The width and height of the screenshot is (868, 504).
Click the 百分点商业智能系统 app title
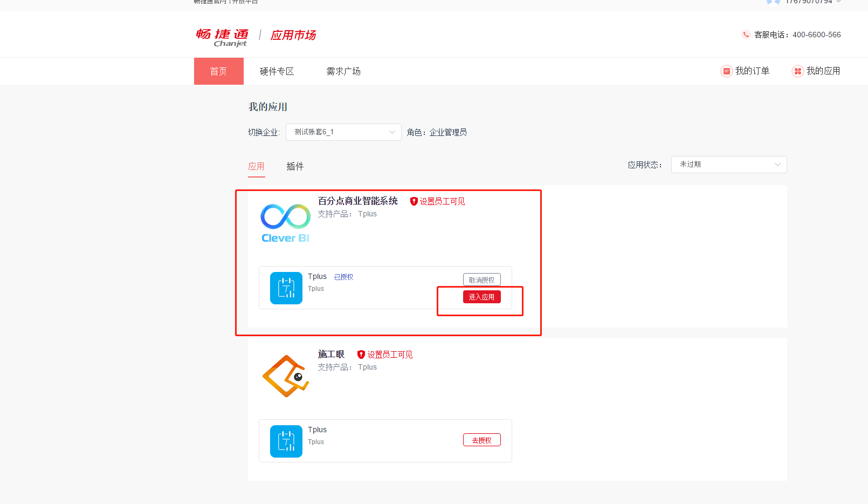click(x=358, y=201)
